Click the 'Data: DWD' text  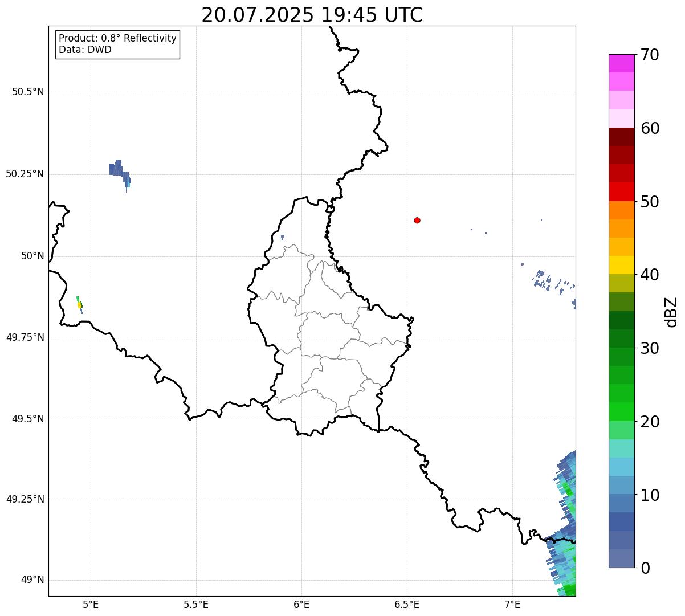85,50
